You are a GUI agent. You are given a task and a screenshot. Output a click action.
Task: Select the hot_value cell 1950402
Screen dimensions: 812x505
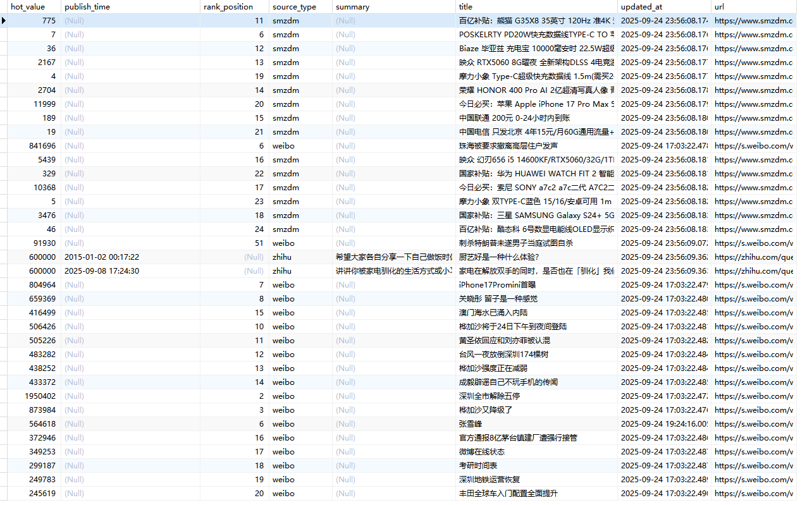[x=40, y=396]
